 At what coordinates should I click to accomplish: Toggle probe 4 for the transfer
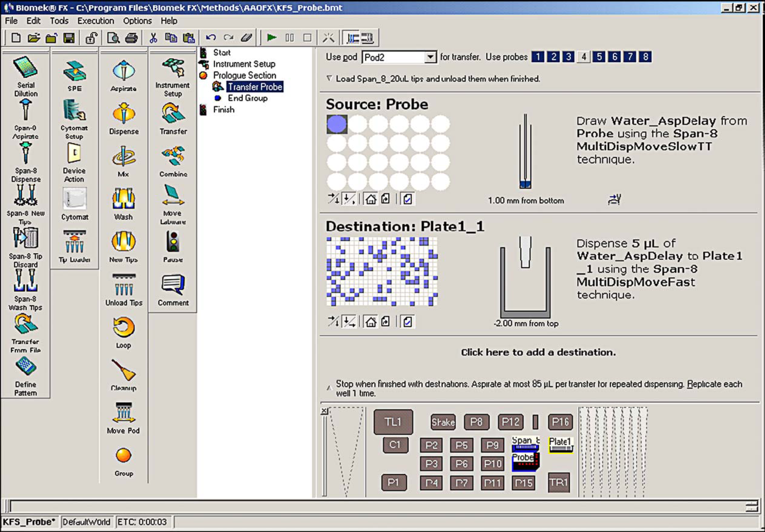coord(583,57)
